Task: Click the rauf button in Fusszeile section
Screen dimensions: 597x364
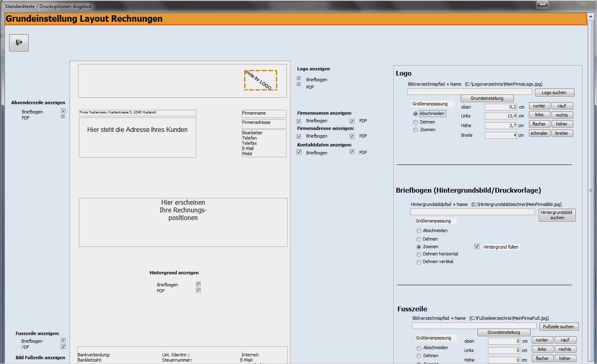Action: (565, 340)
